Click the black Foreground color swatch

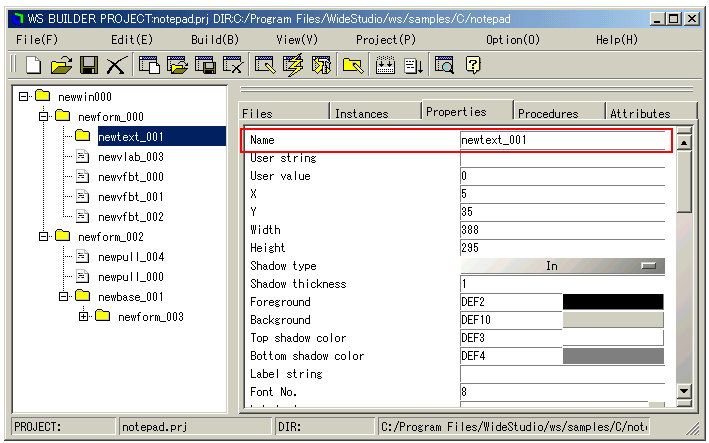coord(613,302)
